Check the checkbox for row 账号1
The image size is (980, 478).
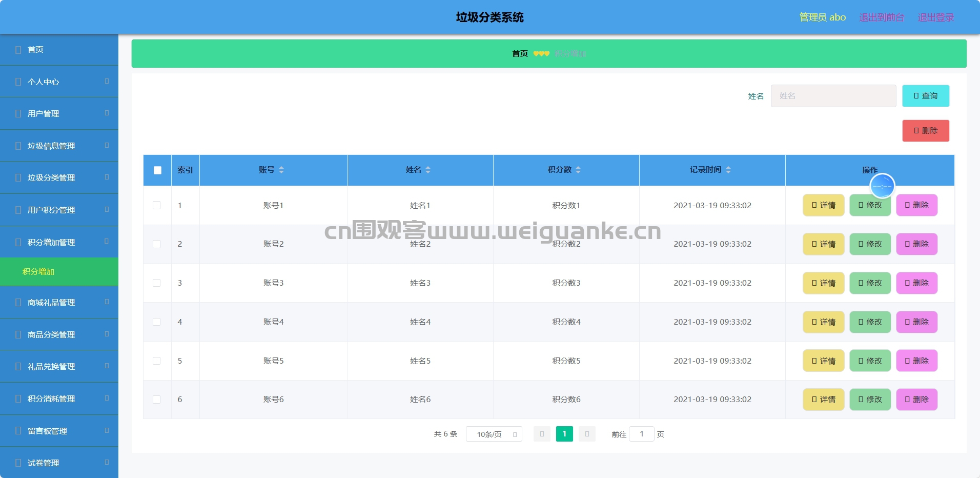click(x=157, y=205)
